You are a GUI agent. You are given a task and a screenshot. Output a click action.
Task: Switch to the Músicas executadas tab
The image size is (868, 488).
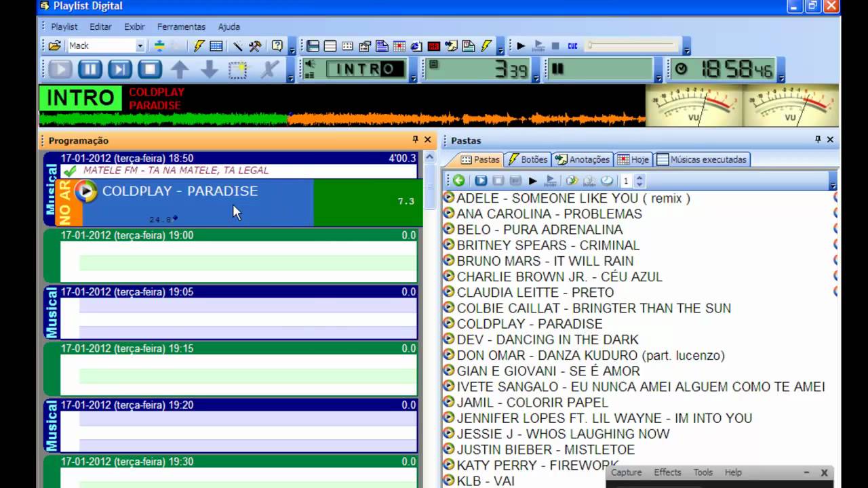tap(701, 159)
